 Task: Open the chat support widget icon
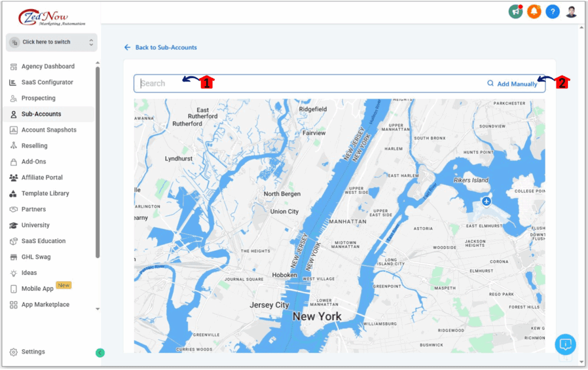(565, 344)
